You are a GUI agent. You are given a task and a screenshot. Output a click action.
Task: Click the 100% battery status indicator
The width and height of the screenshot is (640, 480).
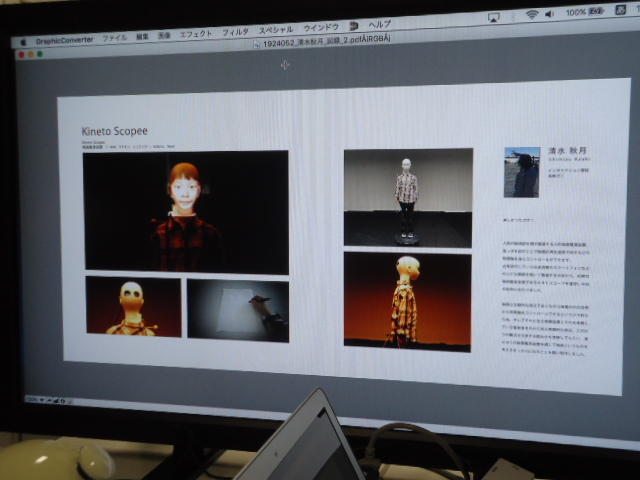coord(584,12)
